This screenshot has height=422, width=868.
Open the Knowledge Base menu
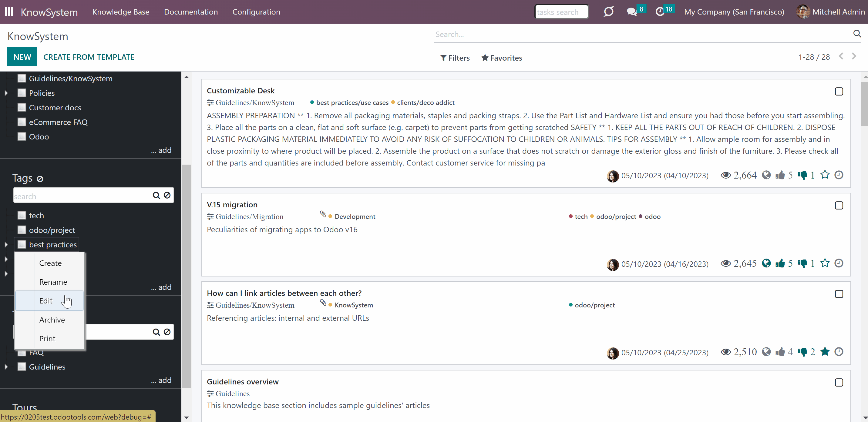coord(121,12)
